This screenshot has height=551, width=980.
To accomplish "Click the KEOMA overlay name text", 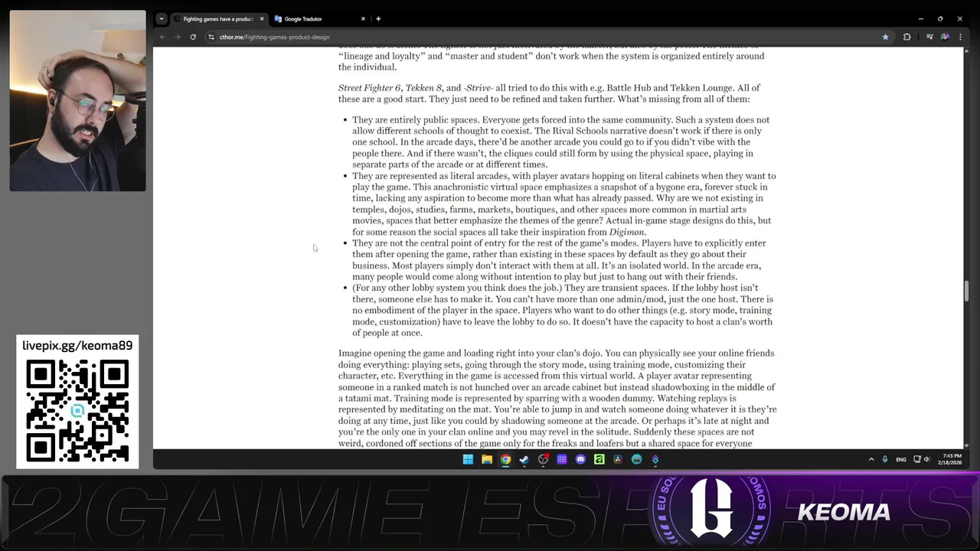I will click(844, 512).
